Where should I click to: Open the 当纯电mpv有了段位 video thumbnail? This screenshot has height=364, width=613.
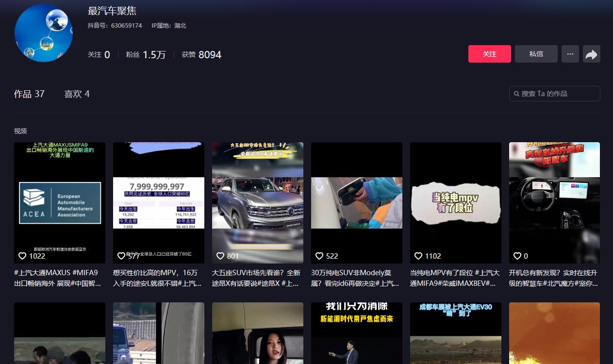(x=456, y=203)
